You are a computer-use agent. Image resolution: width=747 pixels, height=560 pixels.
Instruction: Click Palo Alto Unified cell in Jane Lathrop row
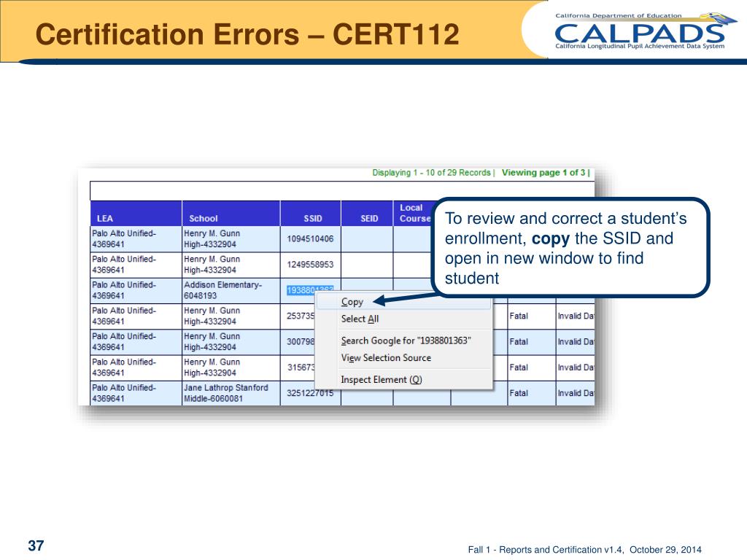136,393
